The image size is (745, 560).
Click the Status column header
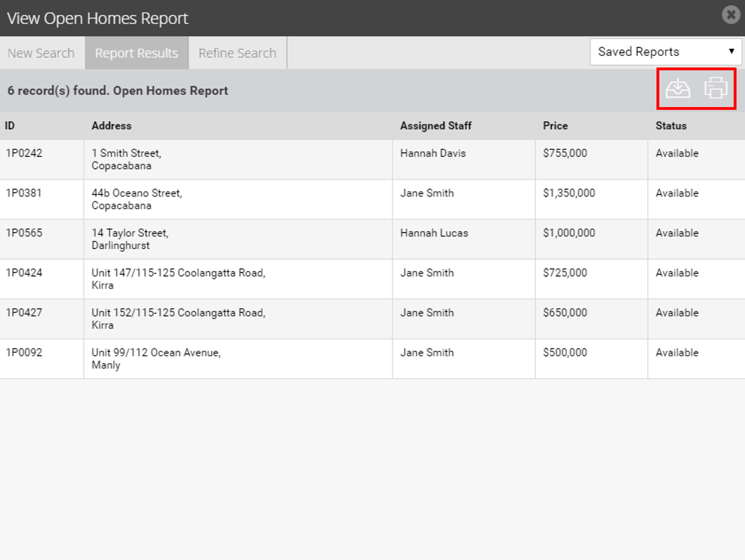[x=671, y=126]
